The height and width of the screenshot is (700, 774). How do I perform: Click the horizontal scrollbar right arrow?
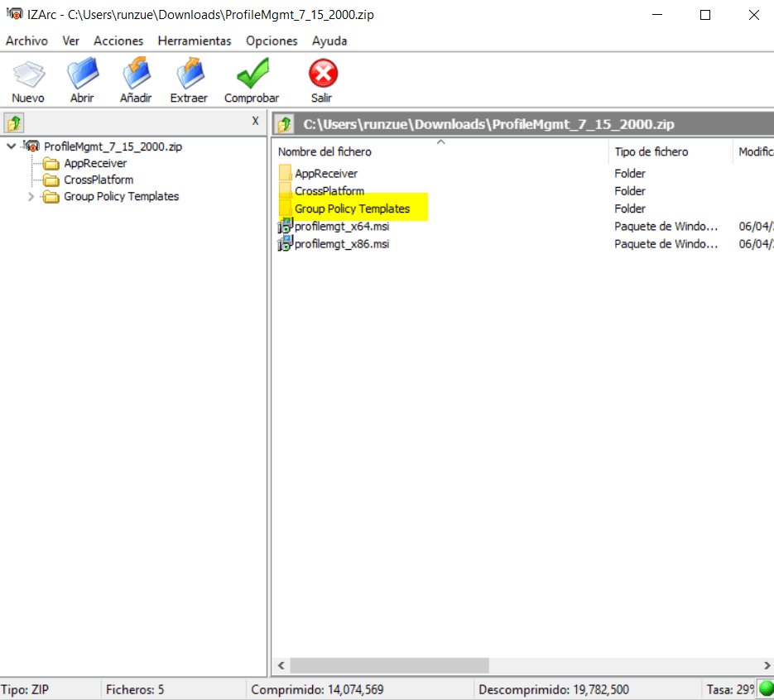(x=766, y=665)
